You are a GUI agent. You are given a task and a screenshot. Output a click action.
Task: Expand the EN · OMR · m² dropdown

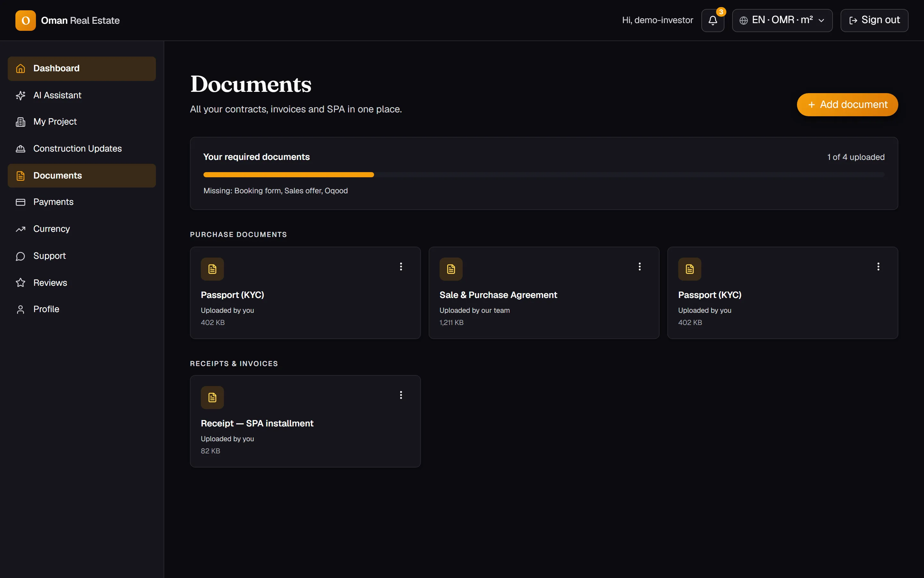point(782,20)
